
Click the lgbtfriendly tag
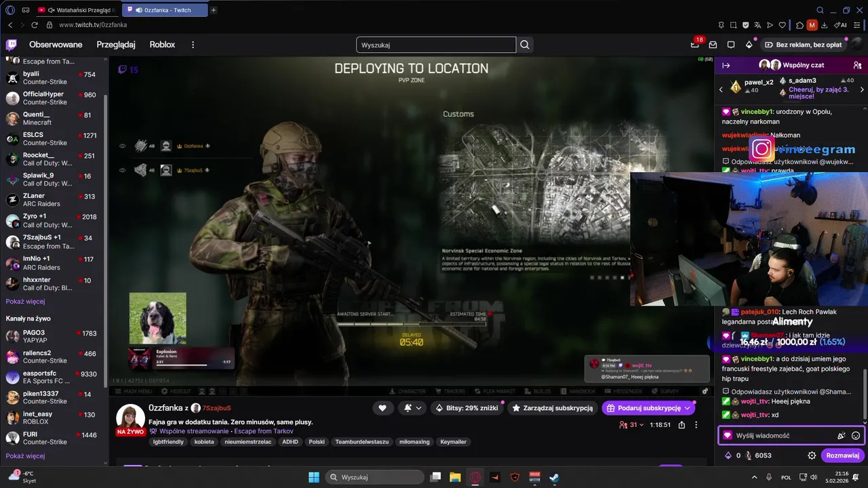(168, 442)
